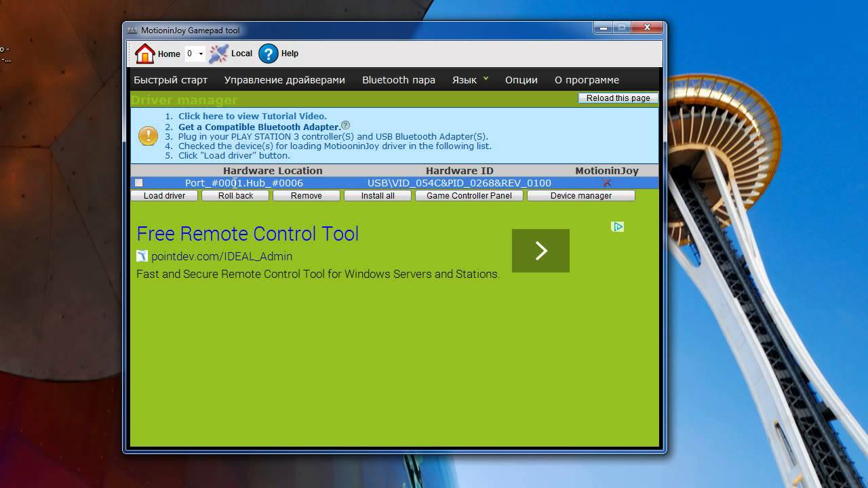Click instruction about Checked the device(s) for loading
This screenshot has height=488, width=868.
point(334,146)
